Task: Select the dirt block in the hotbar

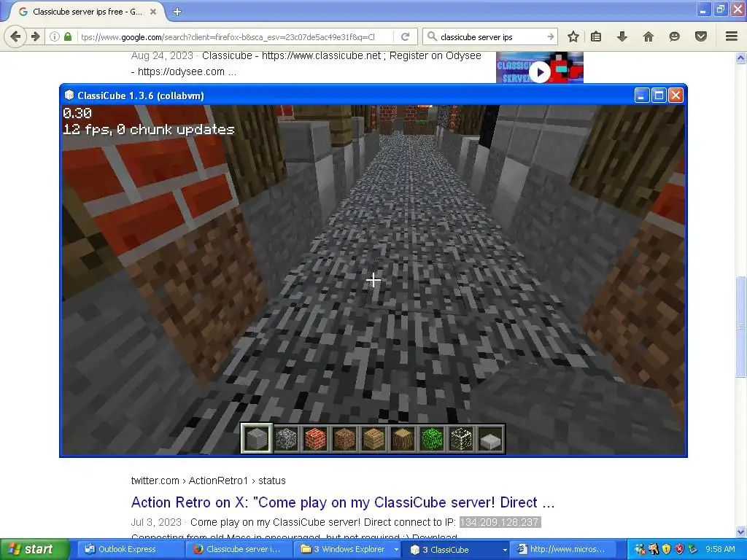Action: (344, 438)
